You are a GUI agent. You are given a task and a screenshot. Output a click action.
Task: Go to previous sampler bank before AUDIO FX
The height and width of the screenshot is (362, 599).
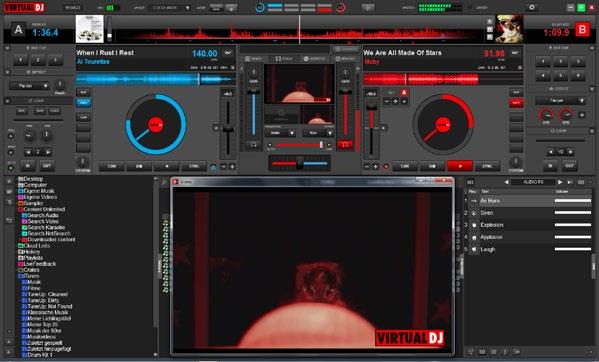507,182
